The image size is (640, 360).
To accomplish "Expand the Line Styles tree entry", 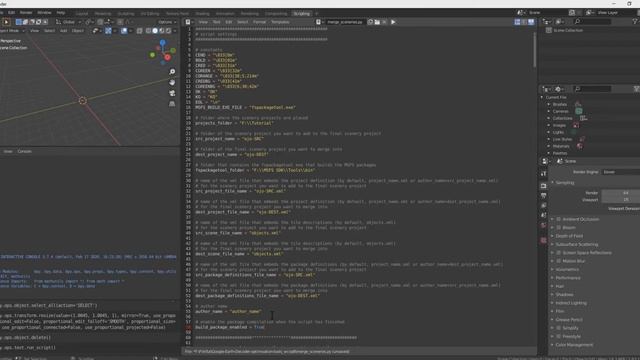I will click(549, 139).
